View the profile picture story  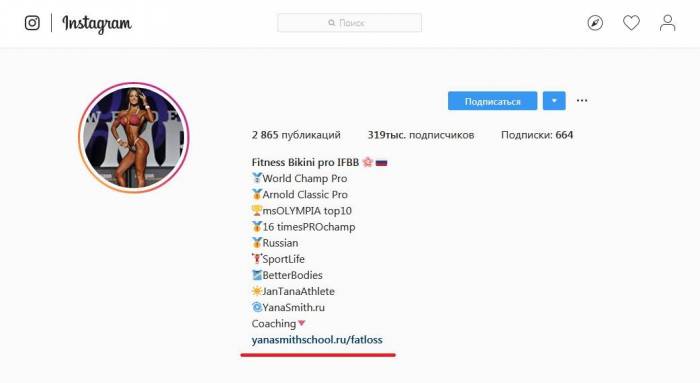pos(133,137)
